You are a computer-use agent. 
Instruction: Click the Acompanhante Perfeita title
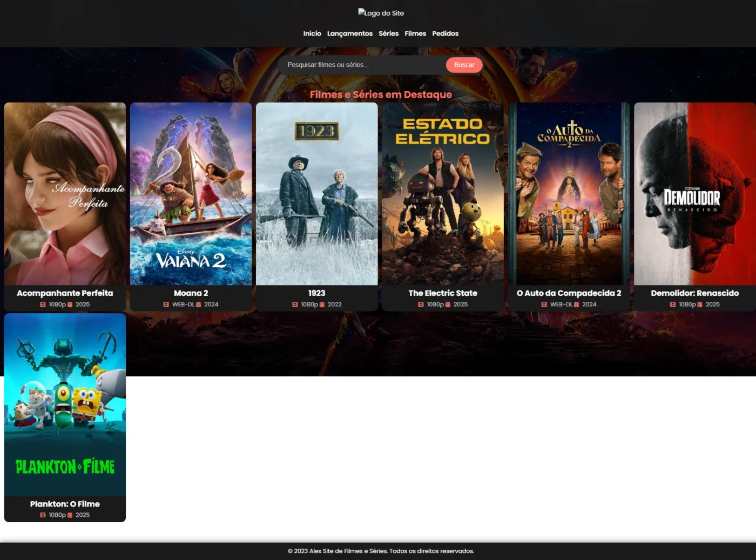(65, 293)
